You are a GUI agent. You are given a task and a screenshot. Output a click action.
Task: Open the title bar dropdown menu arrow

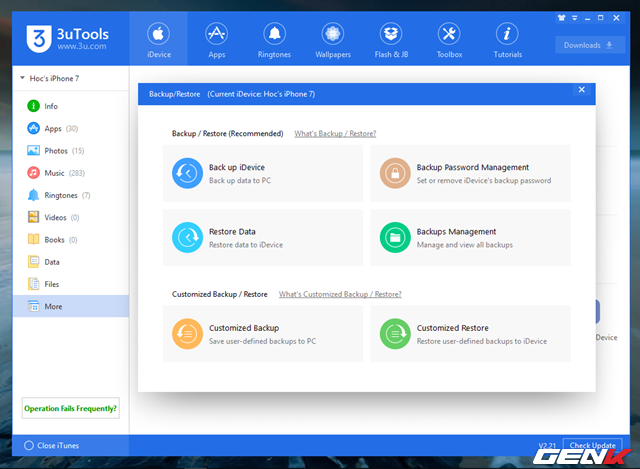click(574, 18)
